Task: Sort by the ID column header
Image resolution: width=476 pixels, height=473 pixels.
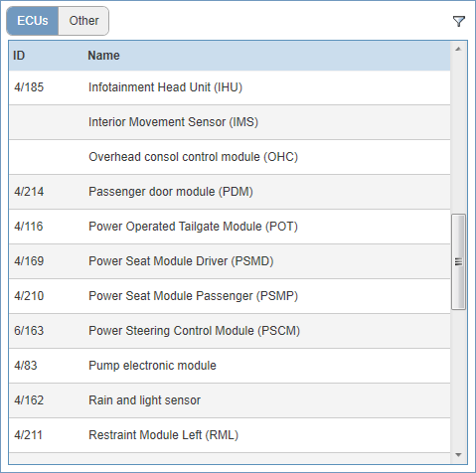Action: click(19, 56)
